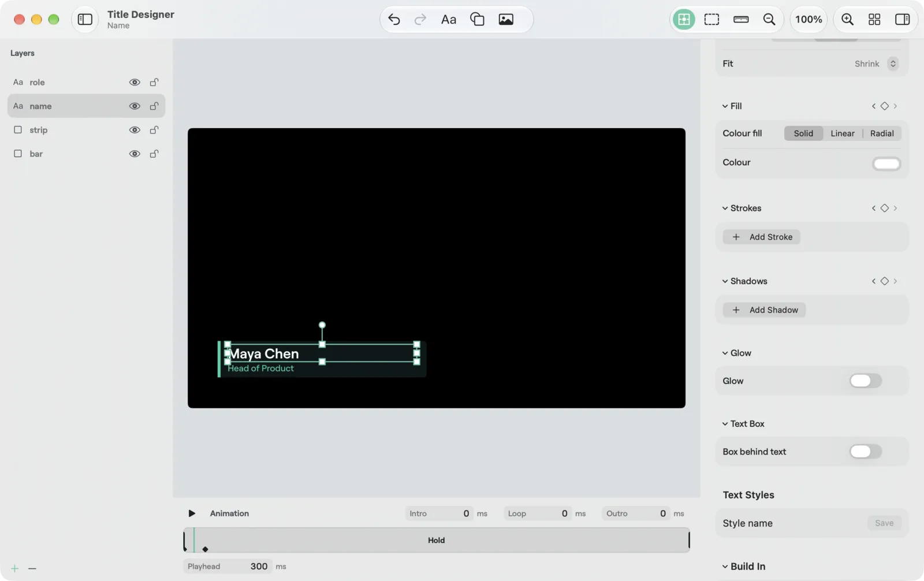Toggle the left sidebar panel icon

tap(85, 19)
